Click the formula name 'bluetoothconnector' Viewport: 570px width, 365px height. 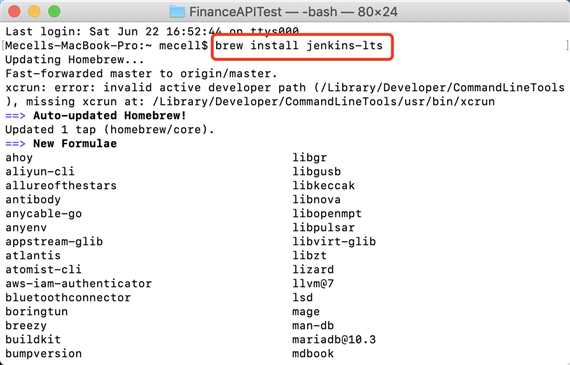[x=68, y=297]
